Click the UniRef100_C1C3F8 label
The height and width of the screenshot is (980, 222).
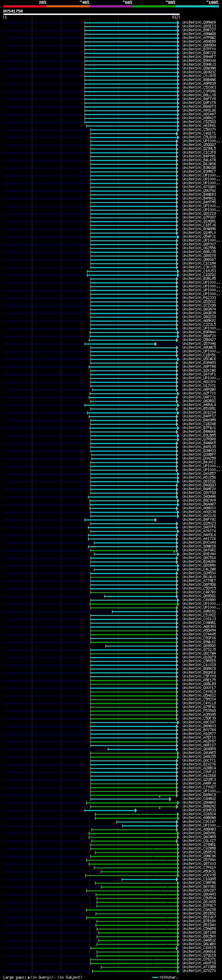coord(199,152)
